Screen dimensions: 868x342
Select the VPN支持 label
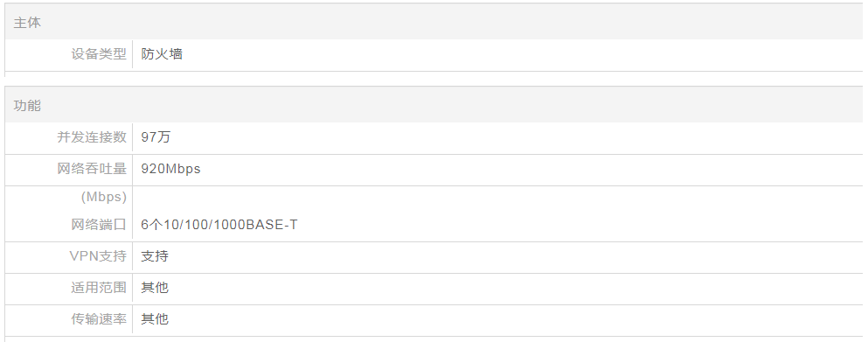point(98,256)
